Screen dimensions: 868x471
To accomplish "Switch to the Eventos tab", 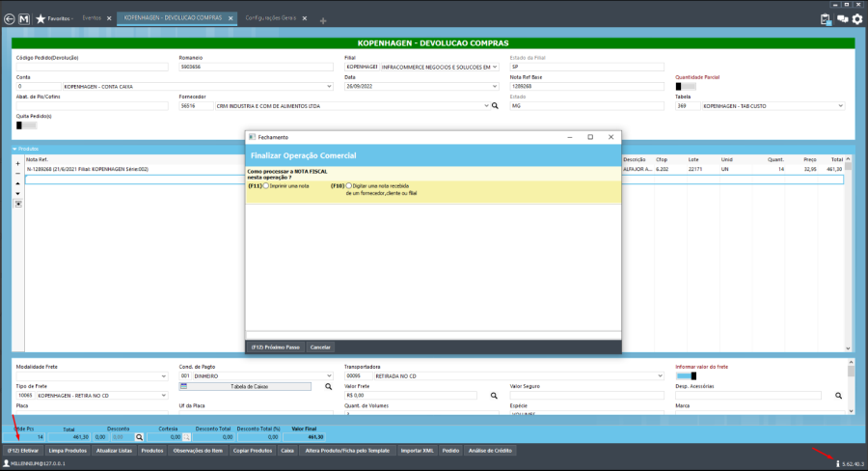I will (92, 18).
